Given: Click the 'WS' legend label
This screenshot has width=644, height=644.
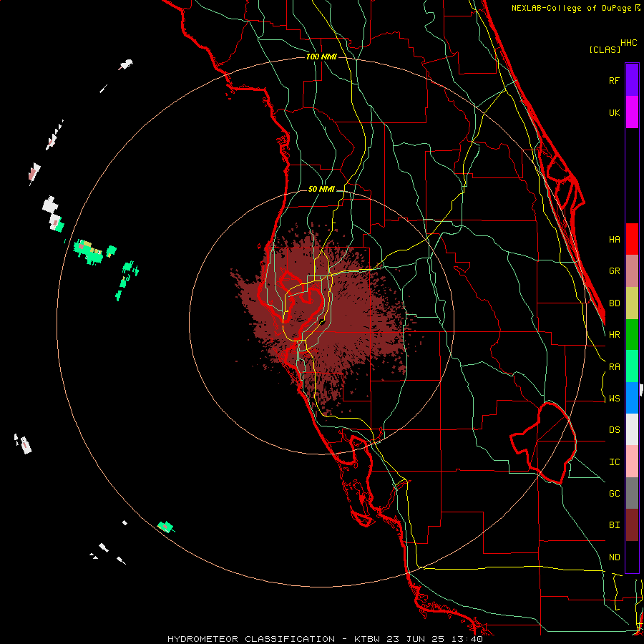Looking at the screenshot, I should [x=614, y=399].
